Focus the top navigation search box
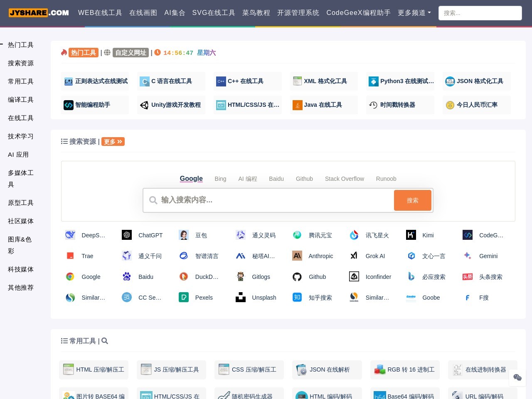 coord(480,13)
